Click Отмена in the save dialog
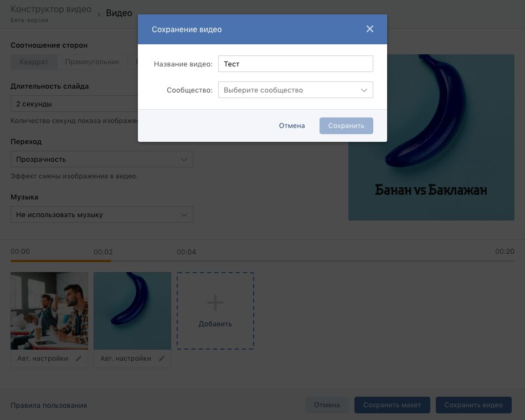This screenshot has width=525, height=420. point(292,126)
